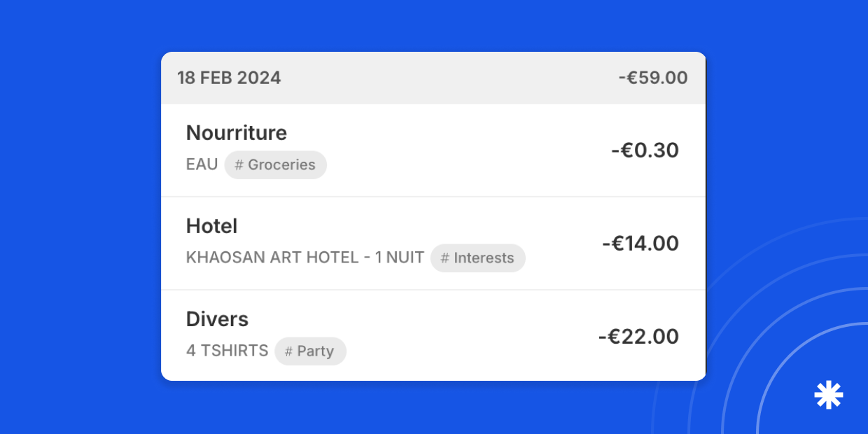Open the Nourriture transaction title

click(237, 133)
